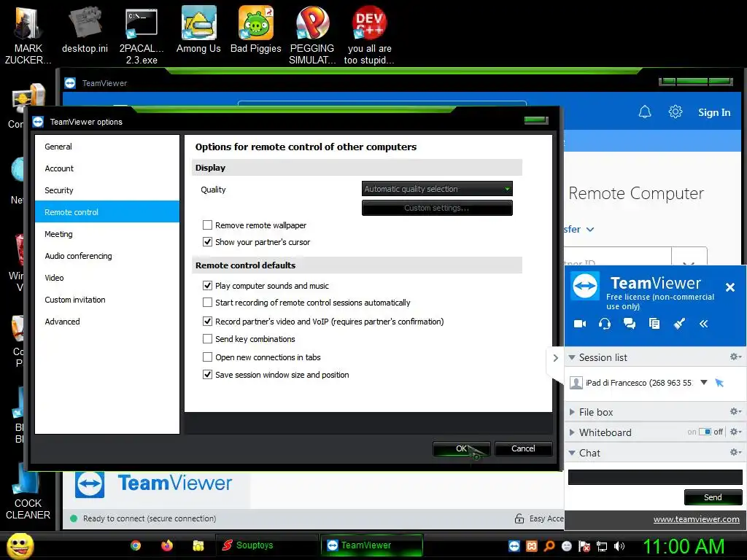
Task: Collapse session panel with double-chevron icon
Action: tap(704, 324)
